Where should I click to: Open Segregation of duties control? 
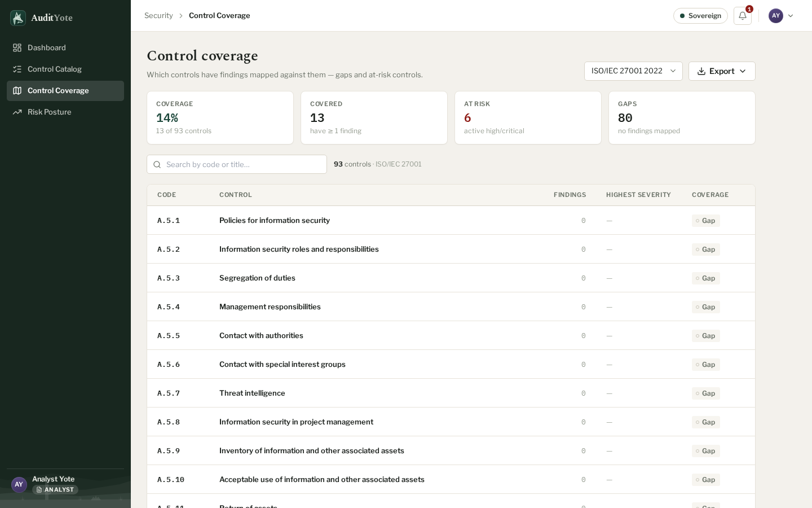click(x=451, y=278)
